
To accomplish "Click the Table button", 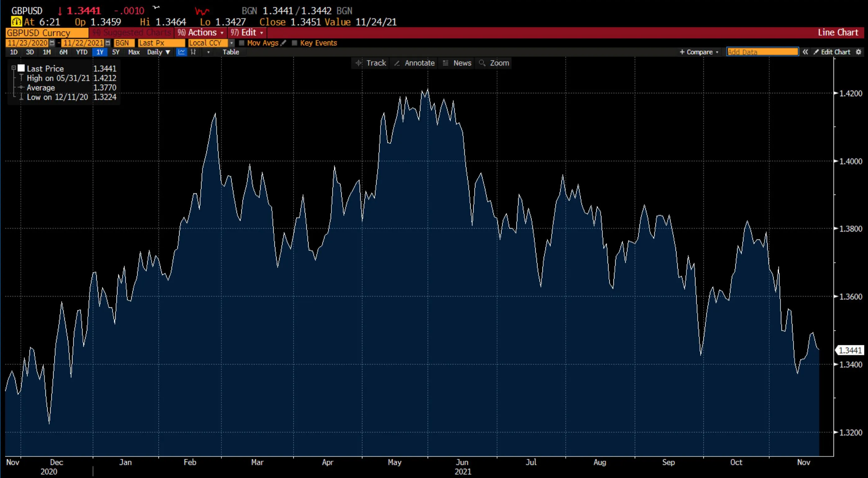I will (231, 52).
